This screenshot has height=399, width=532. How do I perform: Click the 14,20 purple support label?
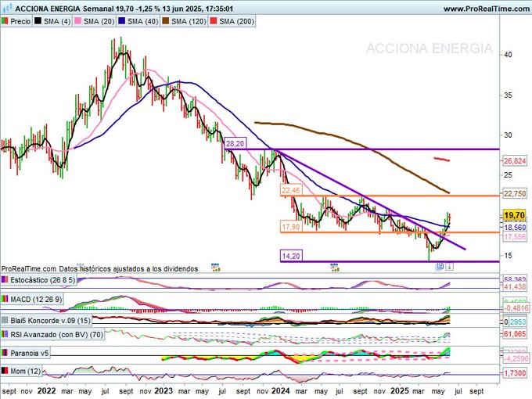(x=291, y=256)
